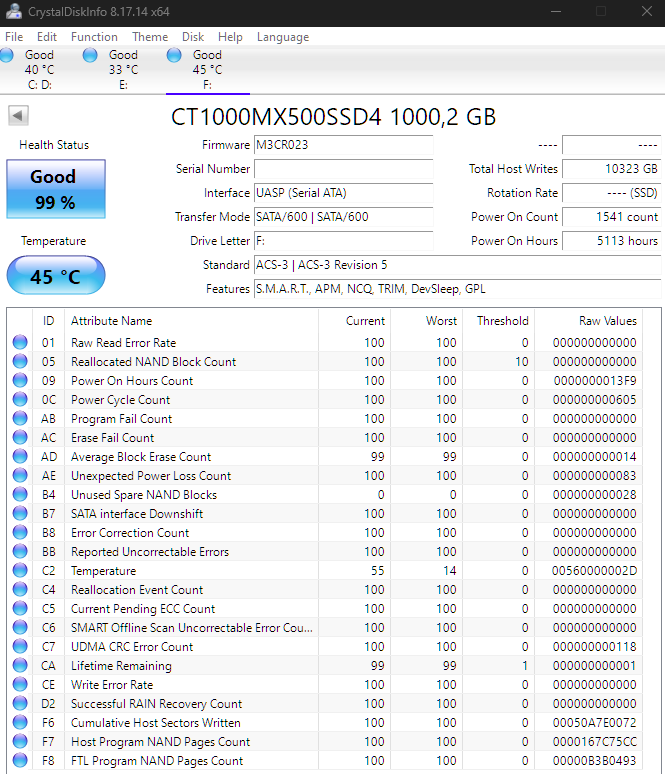This screenshot has height=774, width=665.
Task: Click the status orb for Erase Fail Count
Action: pos(20,437)
